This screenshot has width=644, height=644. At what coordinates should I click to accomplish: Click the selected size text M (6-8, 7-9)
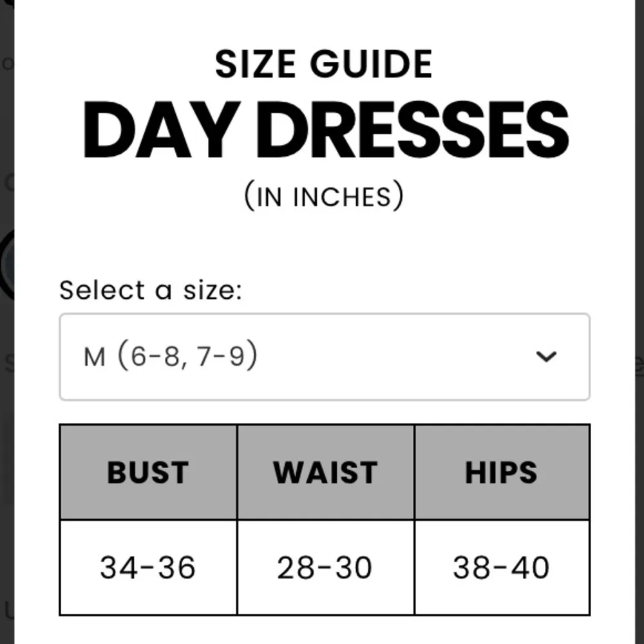point(171,356)
